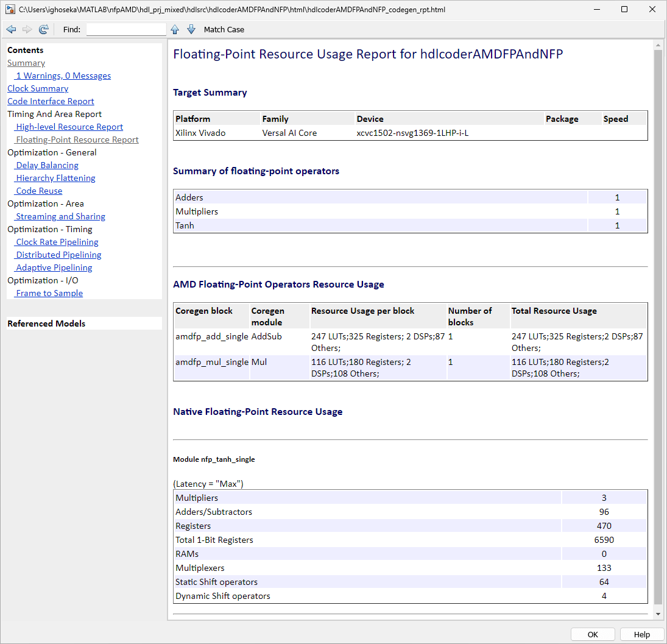The height and width of the screenshot is (644, 667).
Task: View the High-level Resource Report
Action: 69,127
